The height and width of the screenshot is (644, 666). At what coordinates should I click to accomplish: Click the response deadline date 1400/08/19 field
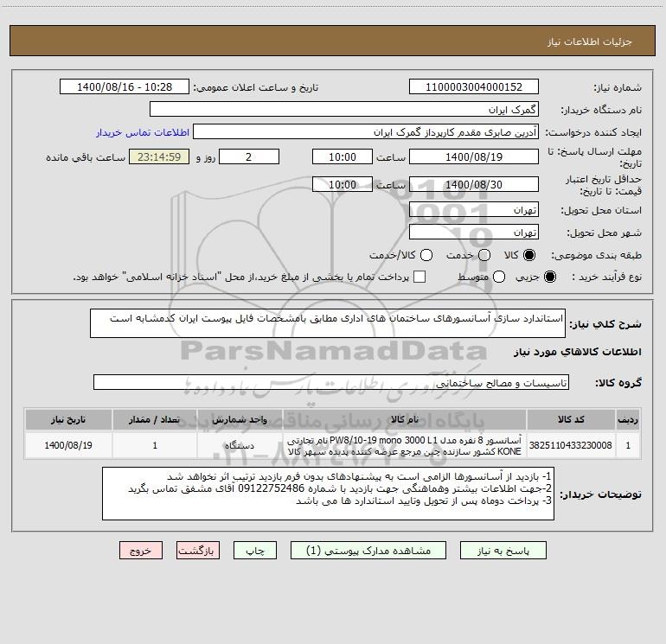click(474, 156)
